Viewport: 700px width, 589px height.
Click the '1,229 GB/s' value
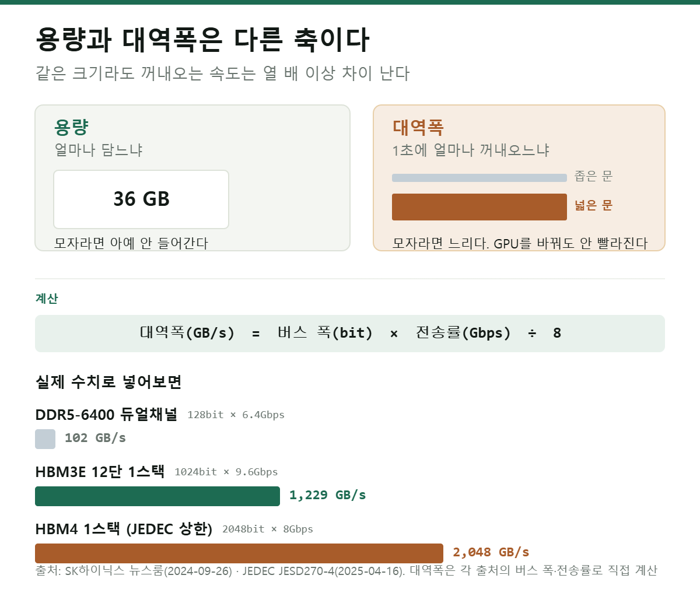328,495
